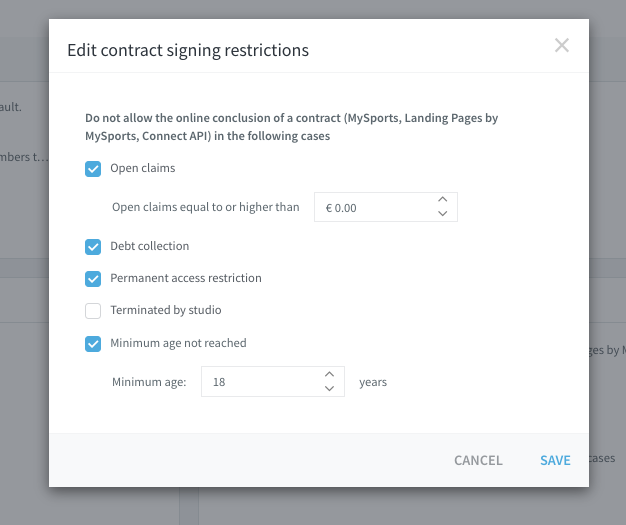
Task: Uncheck the Open claims checkbox
Action: [x=93, y=169]
